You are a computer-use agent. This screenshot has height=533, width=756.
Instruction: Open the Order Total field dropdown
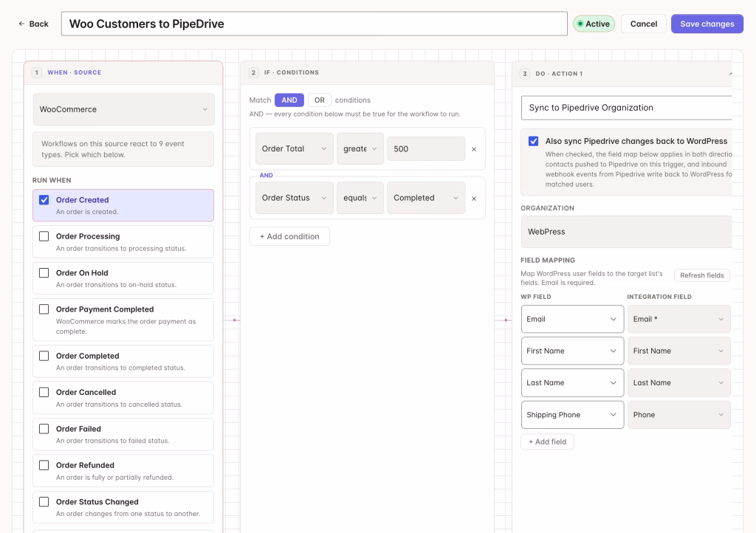[x=294, y=149]
